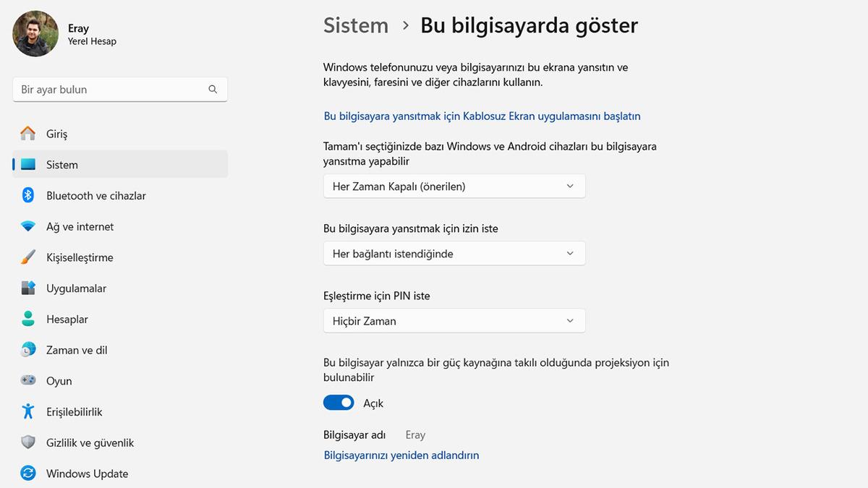Click the Giriş home icon
The image size is (868, 488).
(27, 133)
